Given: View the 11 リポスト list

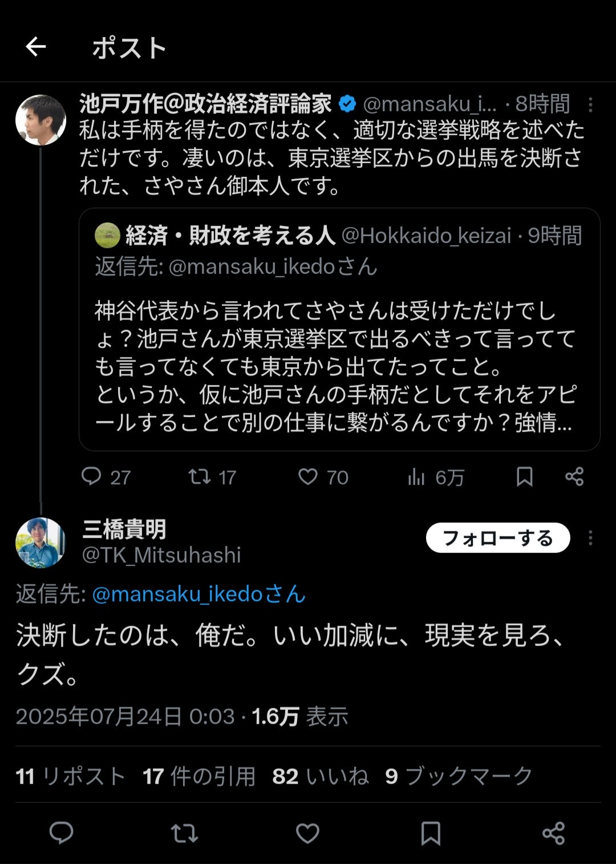Looking at the screenshot, I should (x=71, y=776).
